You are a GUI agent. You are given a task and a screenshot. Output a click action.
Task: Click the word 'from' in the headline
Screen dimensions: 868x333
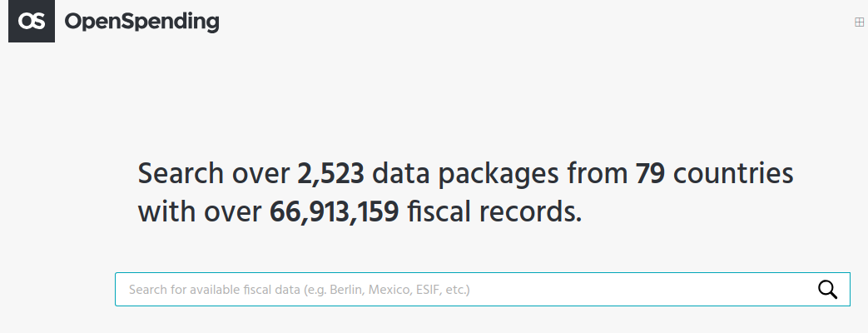pyautogui.click(x=597, y=174)
